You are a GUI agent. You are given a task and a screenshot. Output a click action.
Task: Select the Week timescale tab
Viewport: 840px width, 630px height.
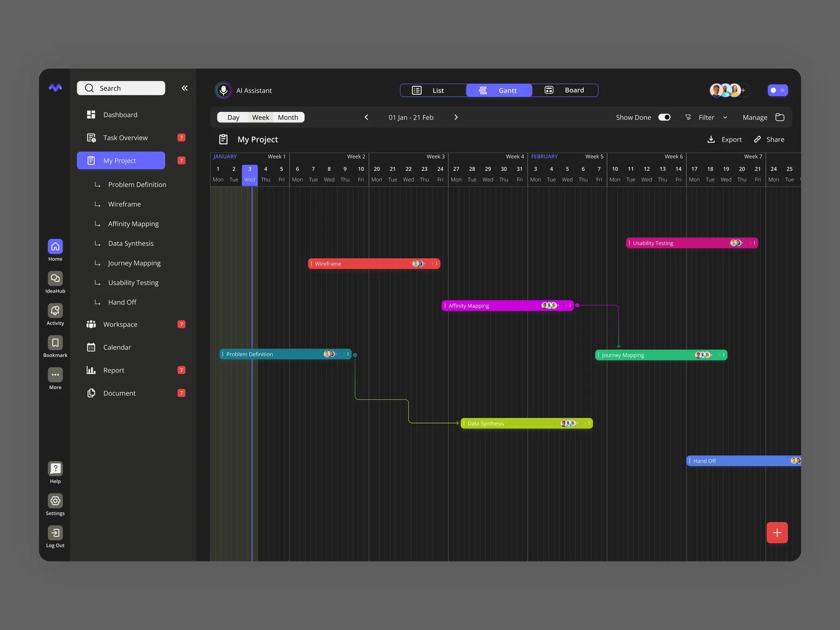point(260,117)
